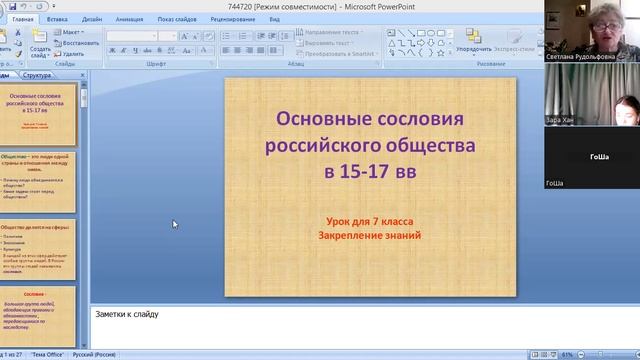Click the Redo arrow in quick access toolbar
The image size is (640, 360).
(39, 7)
